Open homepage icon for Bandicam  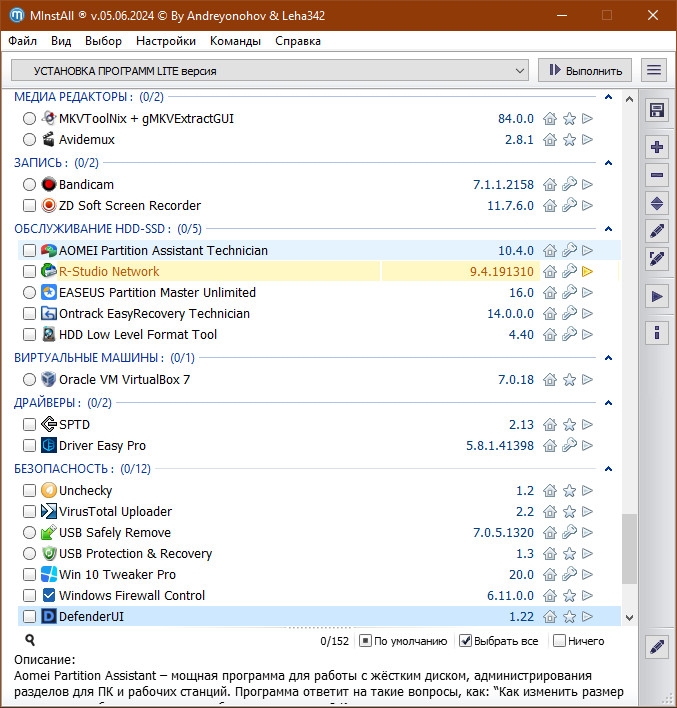click(550, 184)
